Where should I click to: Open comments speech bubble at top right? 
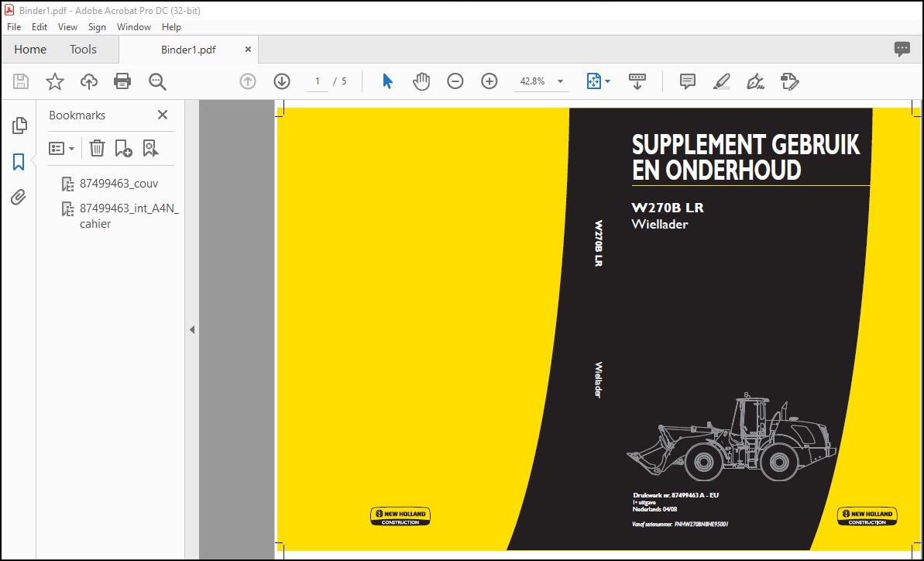tap(902, 49)
